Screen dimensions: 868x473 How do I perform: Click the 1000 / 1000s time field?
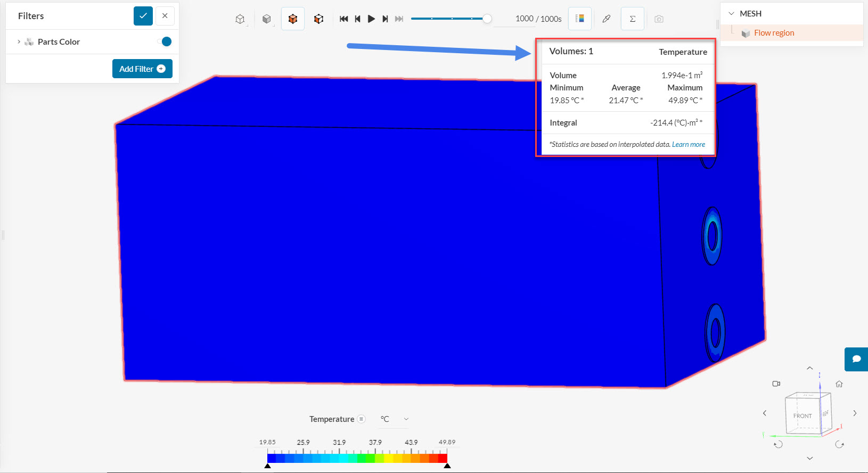pos(538,19)
